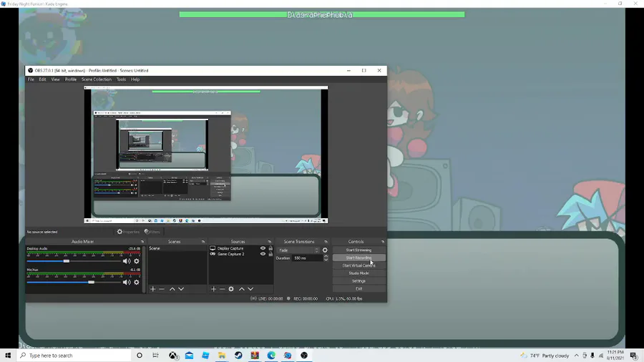This screenshot has height=362, width=644.
Task: Click the Display Capture monitor icon
Action: click(213, 248)
